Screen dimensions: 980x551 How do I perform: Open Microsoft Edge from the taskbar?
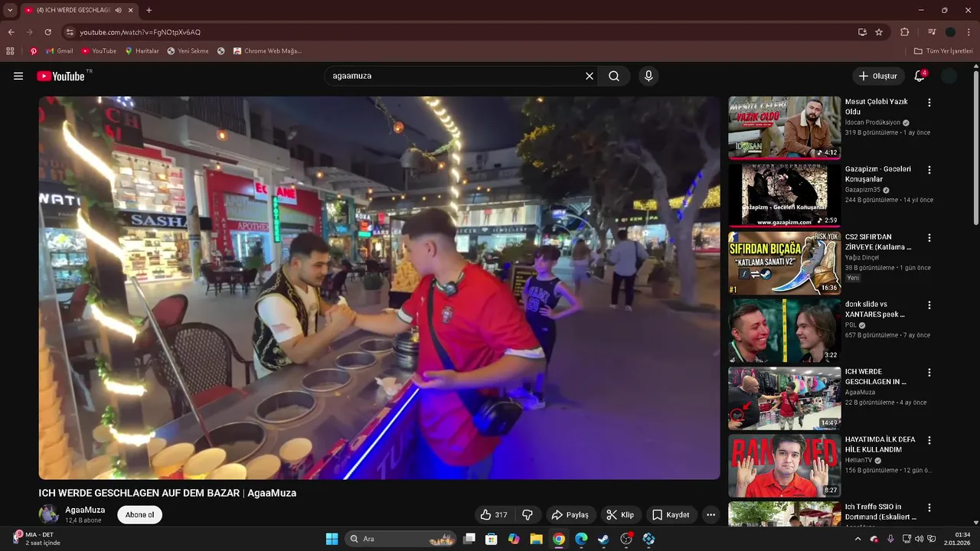coord(581,539)
